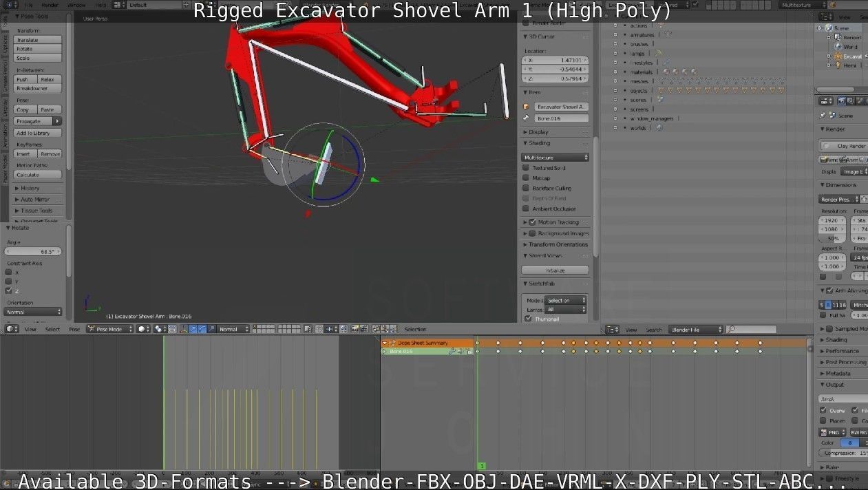
Task: Select anti-aliasing samples 8
Action: [829, 305]
